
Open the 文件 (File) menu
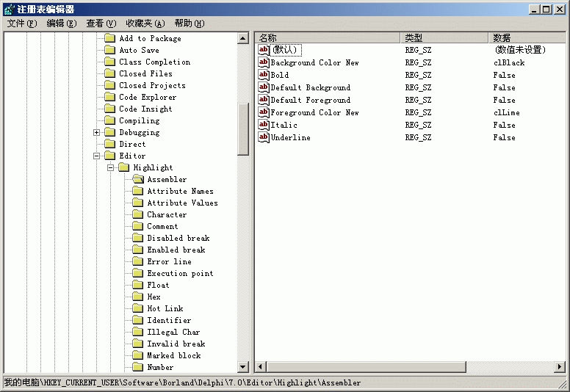pyautogui.click(x=22, y=23)
